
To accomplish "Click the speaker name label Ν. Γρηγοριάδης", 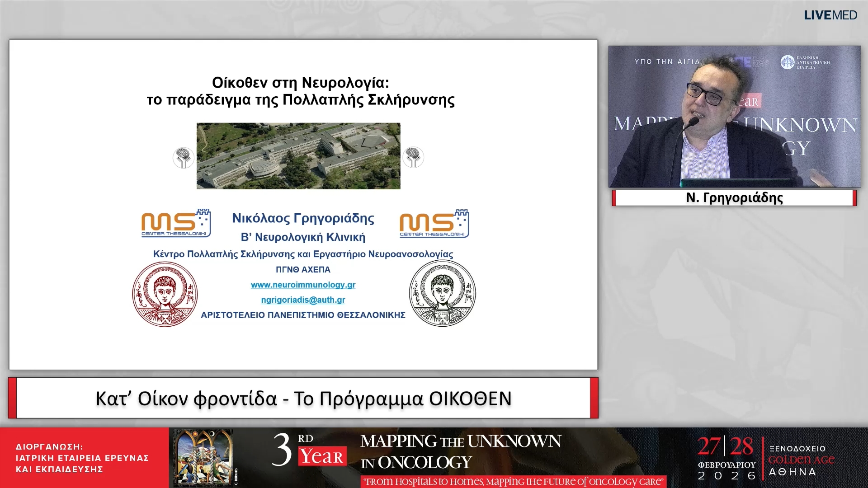I will coord(734,198).
